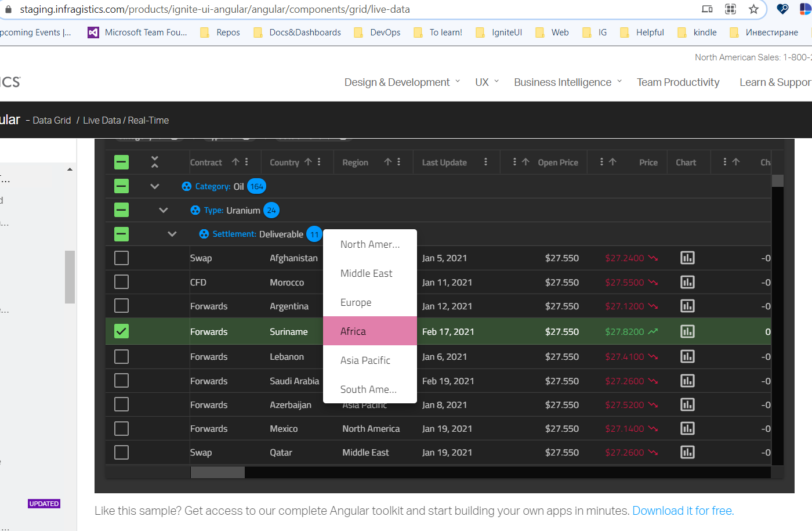Open the chart icon on the Suriname row
This screenshot has height=531, width=812.
[x=687, y=331]
